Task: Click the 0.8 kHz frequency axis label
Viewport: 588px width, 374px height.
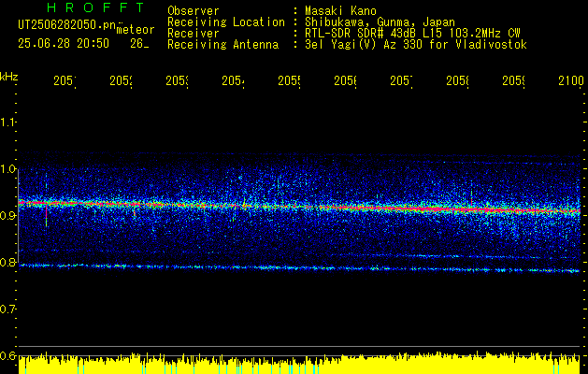Action: (7, 262)
